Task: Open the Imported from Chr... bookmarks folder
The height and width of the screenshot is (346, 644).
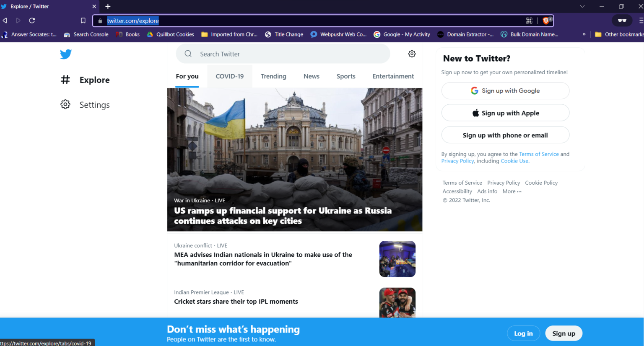Action: (229, 34)
